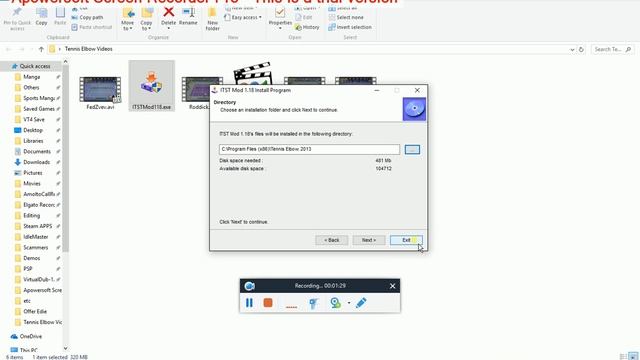Viewport: 640px width, 360px height.
Task: Open Saved Games in sidebar
Action: 39,109
